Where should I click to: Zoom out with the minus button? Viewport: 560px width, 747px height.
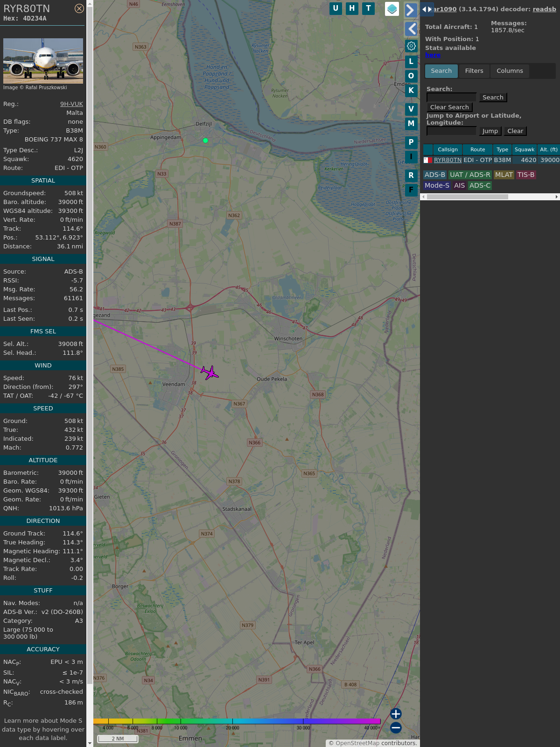coord(396,727)
